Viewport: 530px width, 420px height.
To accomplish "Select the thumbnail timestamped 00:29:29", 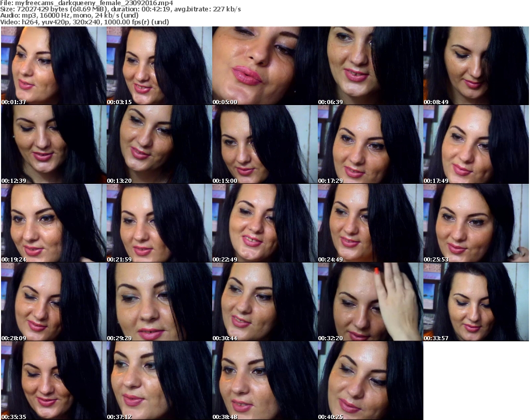I will coord(159,302).
